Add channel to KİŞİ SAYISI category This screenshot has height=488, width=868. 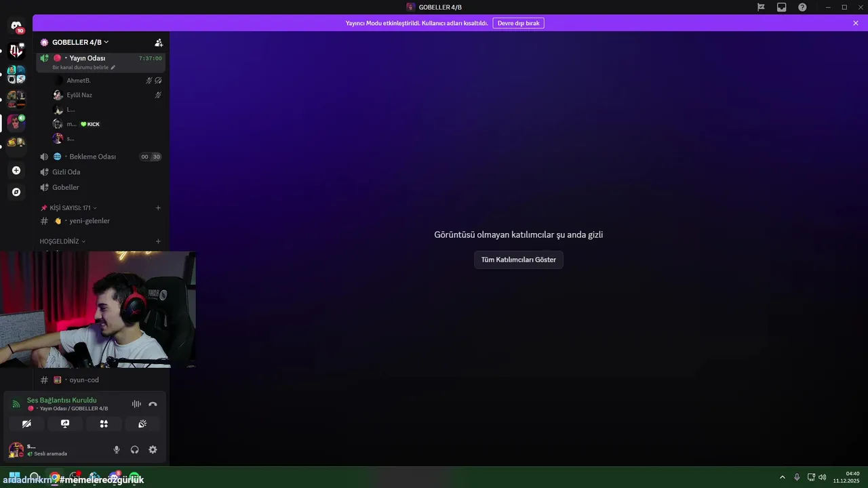pyautogui.click(x=158, y=208)
